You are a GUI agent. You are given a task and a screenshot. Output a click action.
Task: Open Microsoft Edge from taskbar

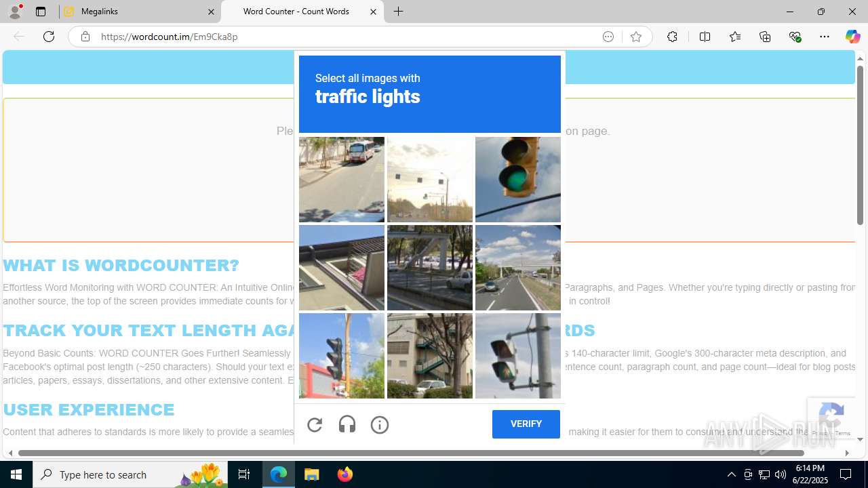279,474
